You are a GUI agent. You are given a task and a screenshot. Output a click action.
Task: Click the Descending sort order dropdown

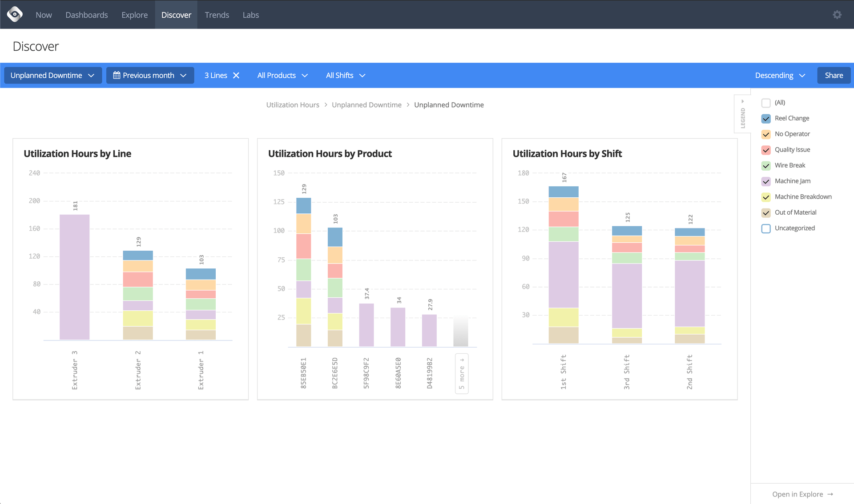click(781, 75)
